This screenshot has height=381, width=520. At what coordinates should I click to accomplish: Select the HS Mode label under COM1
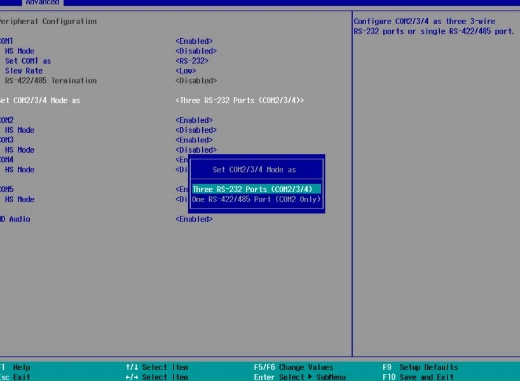(20, 51)
